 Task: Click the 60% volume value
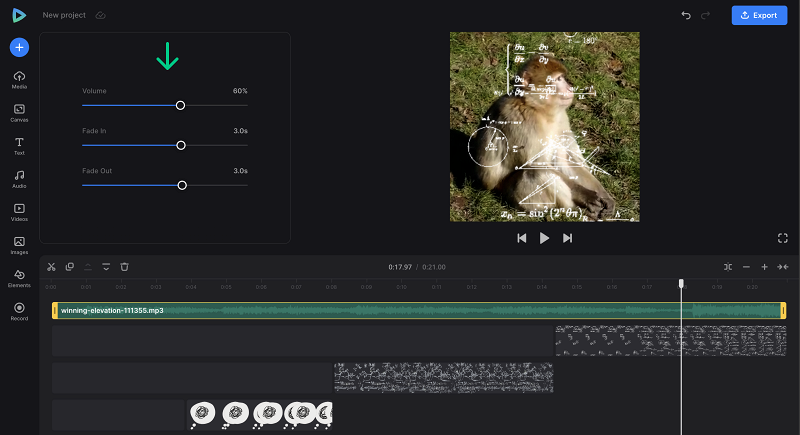coord(240,91)
